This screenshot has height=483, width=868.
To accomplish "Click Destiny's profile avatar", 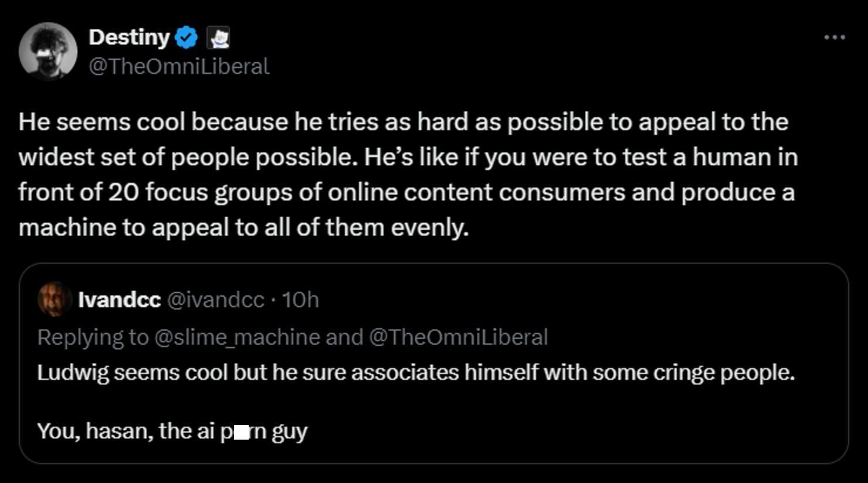I will click(x=48, y=51).
